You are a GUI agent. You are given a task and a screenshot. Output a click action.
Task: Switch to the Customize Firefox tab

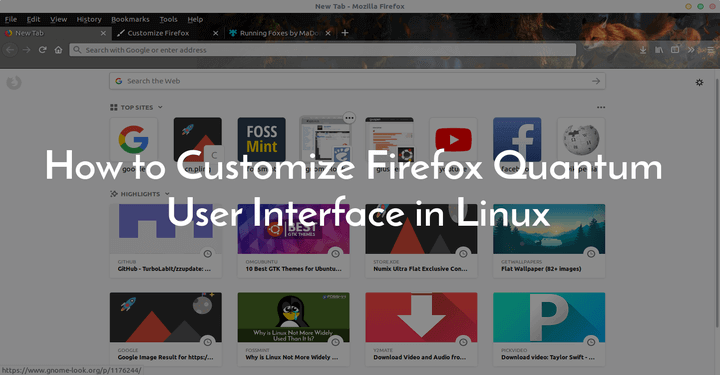pos(168,33)
